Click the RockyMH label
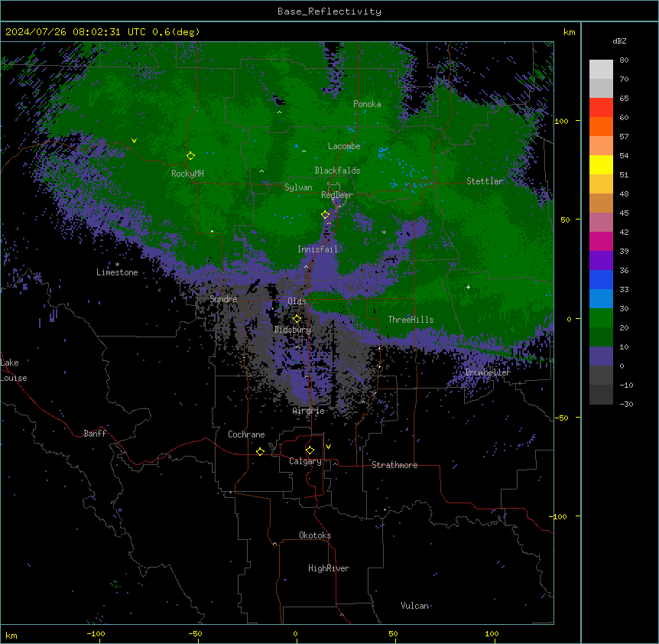The image size is (659, 644). (187, 174)
